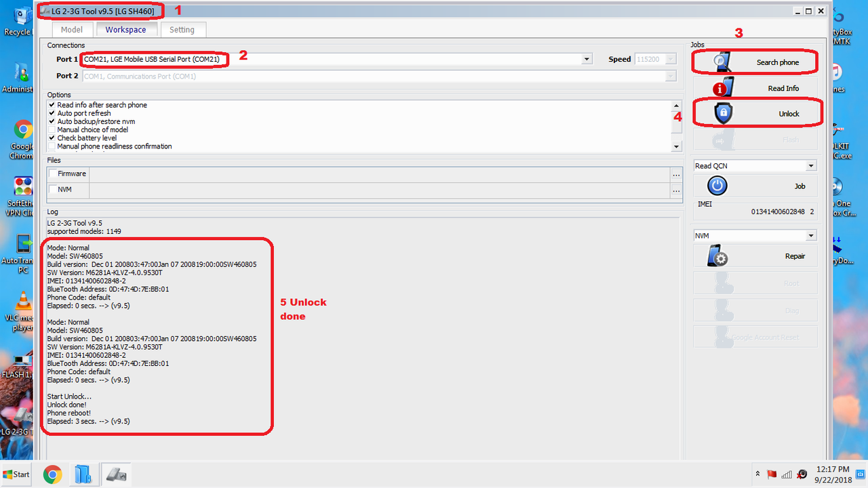The height and width of the screenshot is (488, 868).
Task: Expand the NVM repair dropdown
Action: [x=811, y=236]
